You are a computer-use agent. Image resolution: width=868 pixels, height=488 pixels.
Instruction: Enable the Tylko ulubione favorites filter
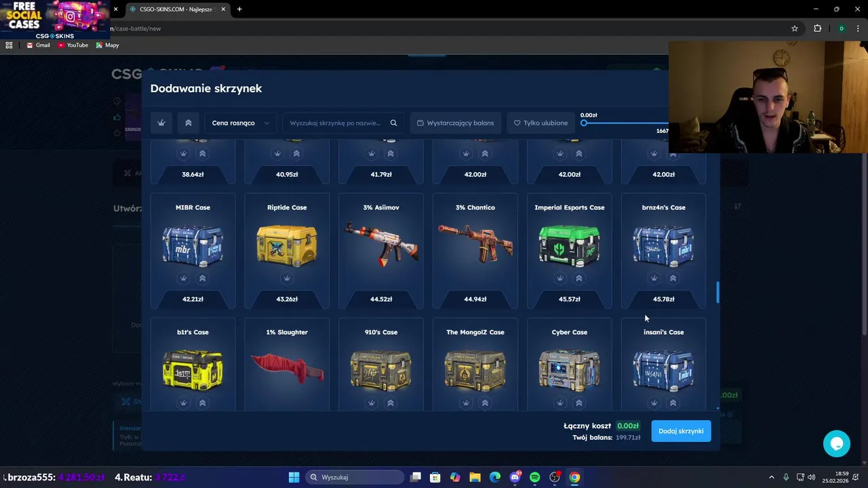pos(540,123)
